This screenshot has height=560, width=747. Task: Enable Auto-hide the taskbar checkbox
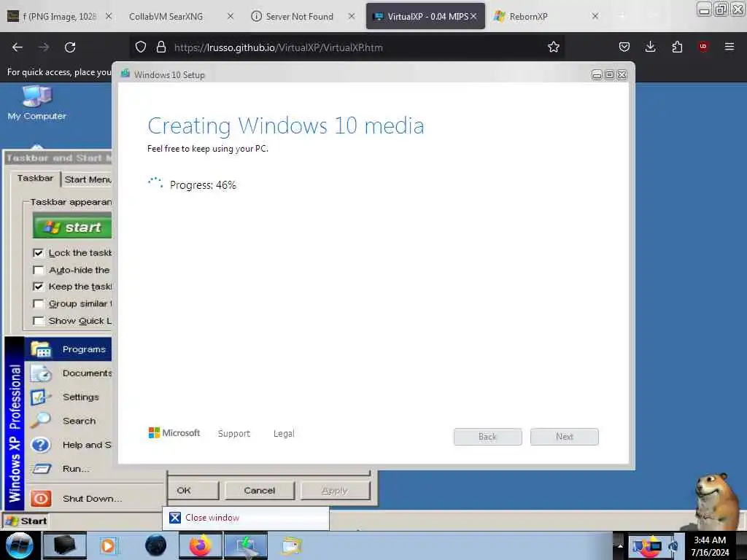point(38,270)
